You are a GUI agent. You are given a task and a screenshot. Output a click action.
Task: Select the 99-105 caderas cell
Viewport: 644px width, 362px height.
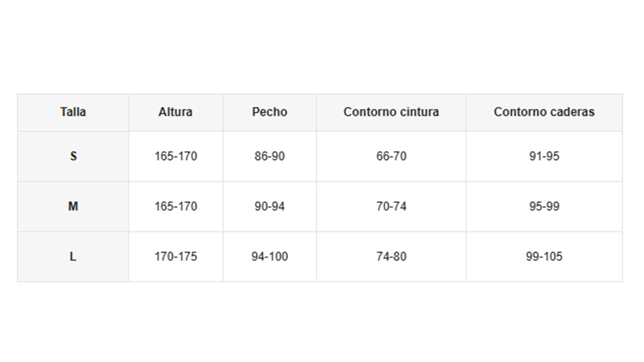(544, 256)
